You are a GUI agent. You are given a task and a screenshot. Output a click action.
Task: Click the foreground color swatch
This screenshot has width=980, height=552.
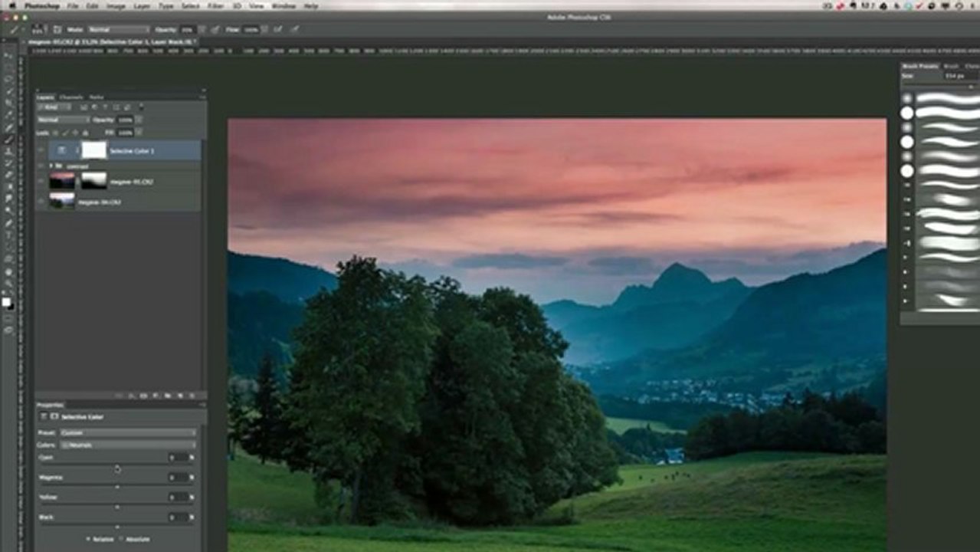(x=7, y=303)
